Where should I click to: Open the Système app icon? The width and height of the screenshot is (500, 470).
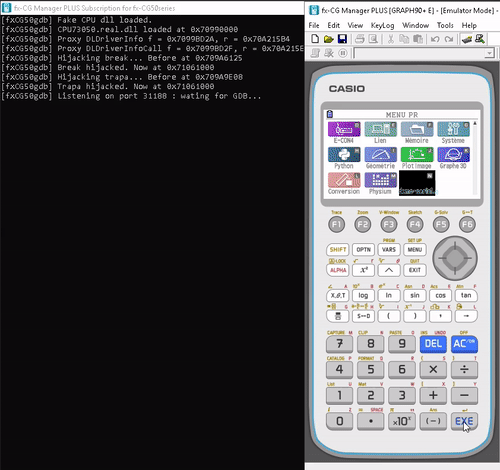pyautogui.click(x=453, y=129)
